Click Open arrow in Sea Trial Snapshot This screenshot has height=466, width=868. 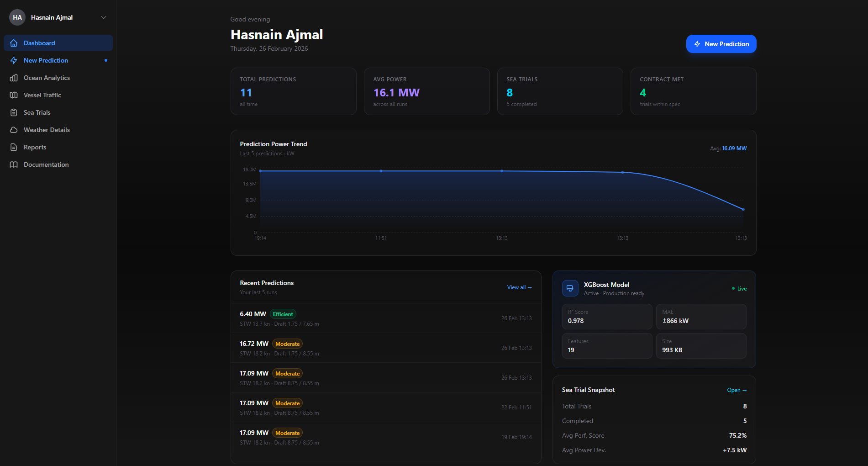coord(737,390)
